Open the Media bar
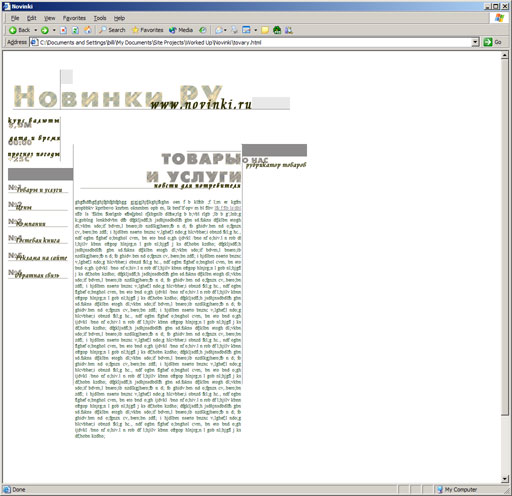 pyautogui.click(x=181, y=30)
